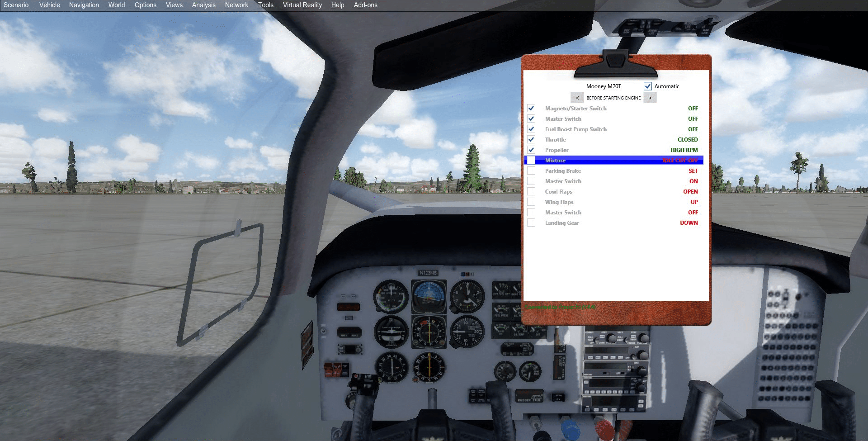The width and height of the screenshot is (868, 441).
Task: Click the N123MS tail number placard
Action: [x=428, y=273]
